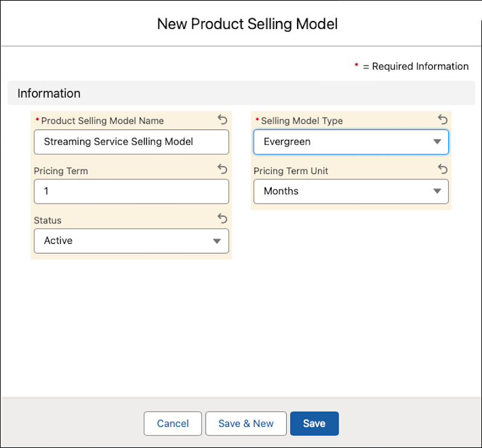Click the Information section header
Screen dimensions: 482x448
click(49, 93)
